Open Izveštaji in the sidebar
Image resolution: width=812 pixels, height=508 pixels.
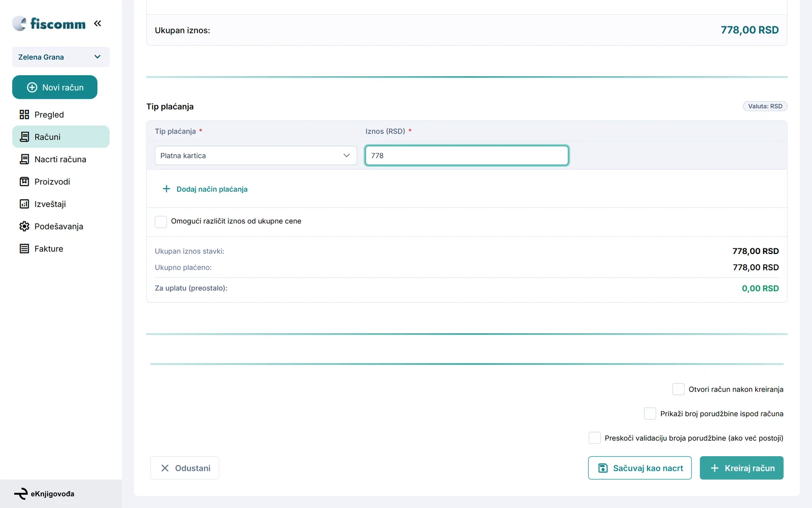pyautogui.click(x=61, y=204)
